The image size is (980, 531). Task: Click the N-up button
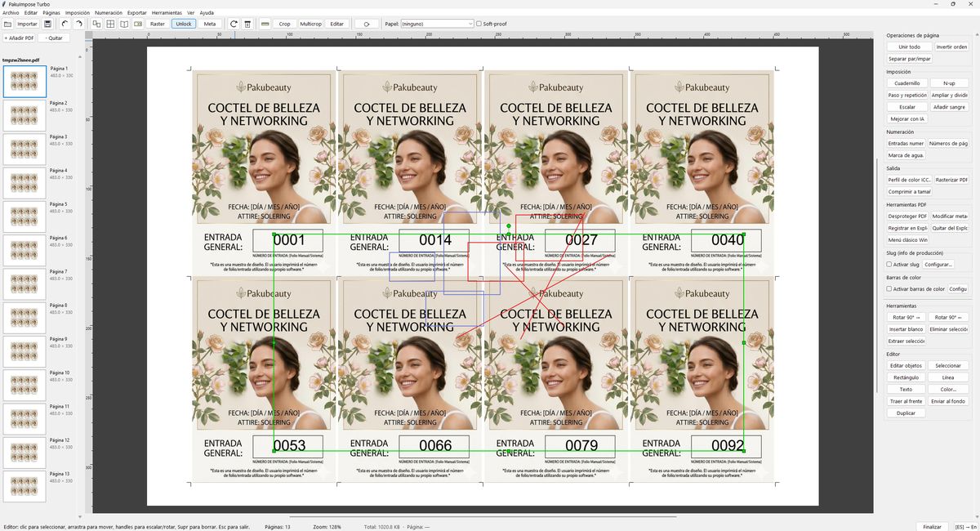pyautogui.click(x=949, y=83)
